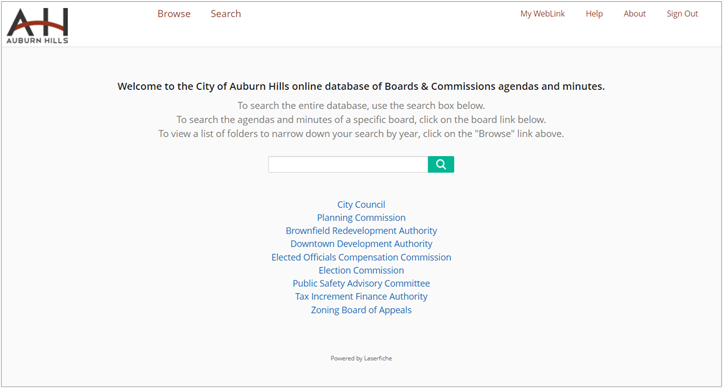The height and width of the screenshot is (388, 723).
Task: Open the Help page
Action: (x=594, y=14)
